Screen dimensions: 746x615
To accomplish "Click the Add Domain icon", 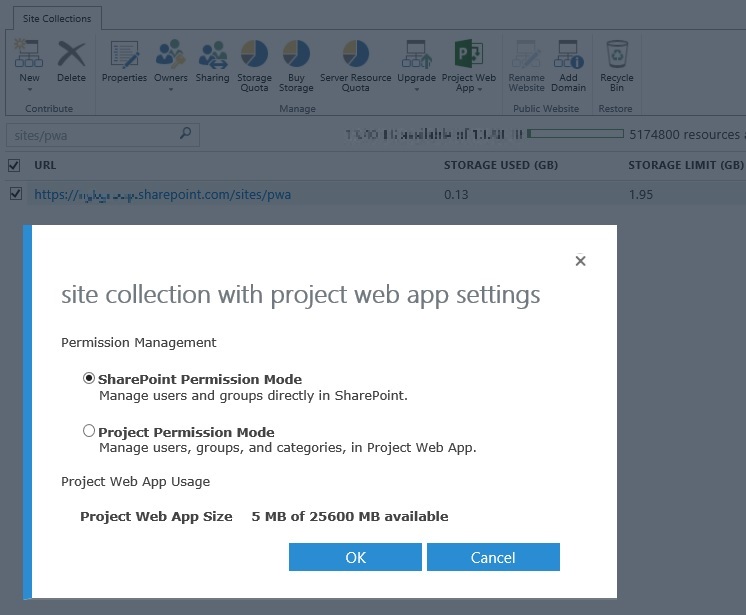I will coord(569,54).
